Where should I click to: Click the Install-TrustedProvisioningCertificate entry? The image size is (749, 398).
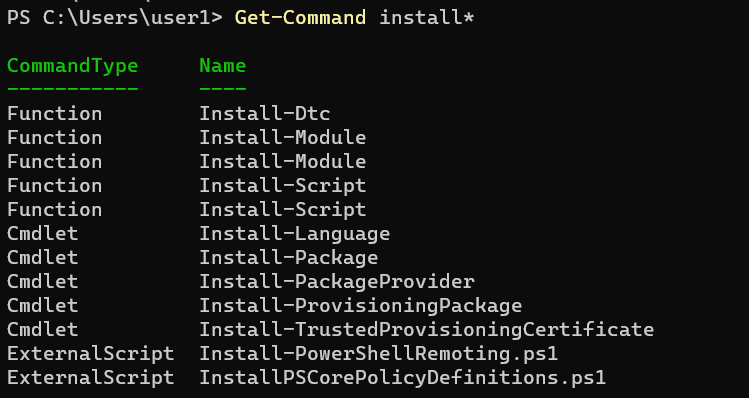(427, 329)
